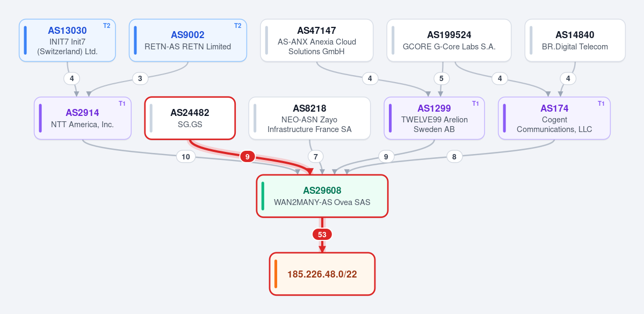Click the T2 tier tag on AS13030
The height and width of the screenshot is (314, 644).
(106, 25)
